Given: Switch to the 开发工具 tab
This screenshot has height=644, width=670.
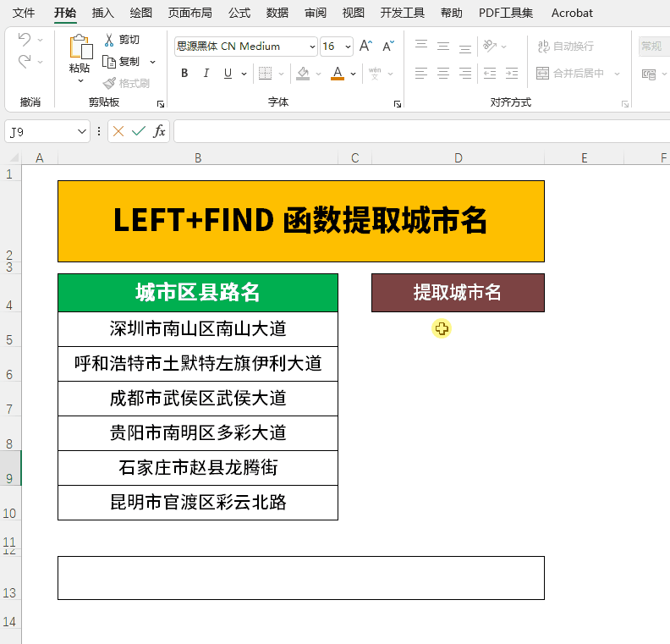Looking at the screenshot, I should coord(403,13).
